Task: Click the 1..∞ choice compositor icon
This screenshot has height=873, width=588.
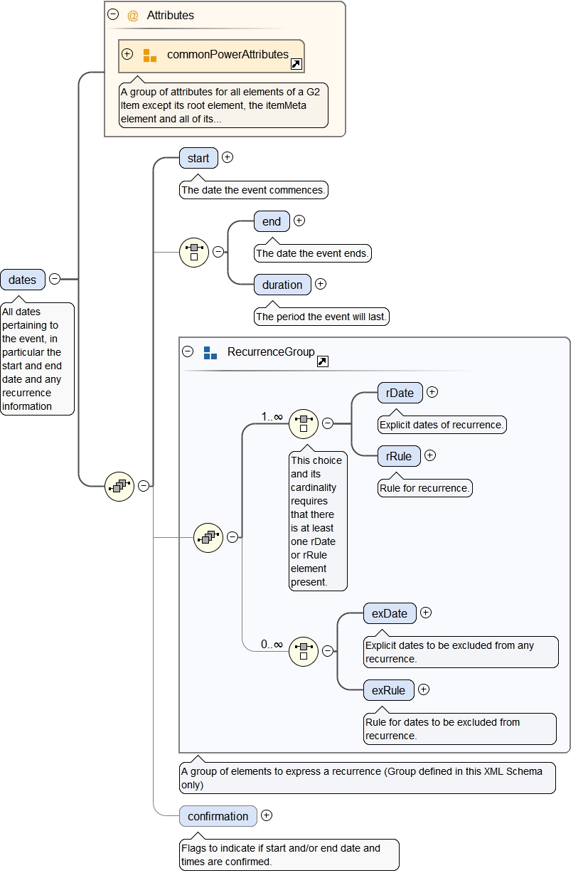Action: pyautogui.click(x=304, y=423)
